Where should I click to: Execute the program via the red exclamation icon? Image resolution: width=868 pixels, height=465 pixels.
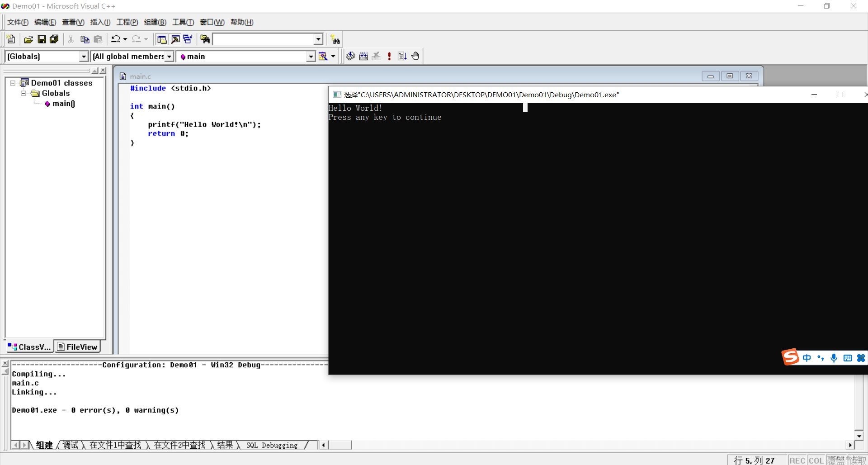(389, 56)
